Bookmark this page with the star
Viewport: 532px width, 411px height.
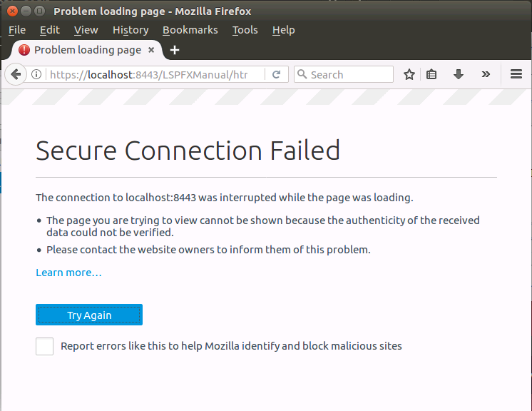point(409,74)
